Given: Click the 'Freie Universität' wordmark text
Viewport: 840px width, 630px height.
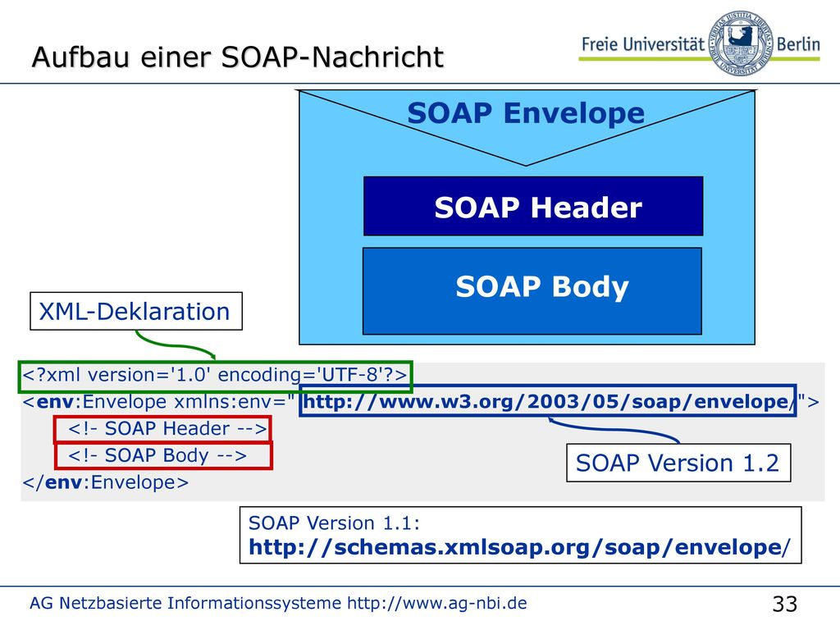Looking at the screenshot, I should tap(643, 44).
